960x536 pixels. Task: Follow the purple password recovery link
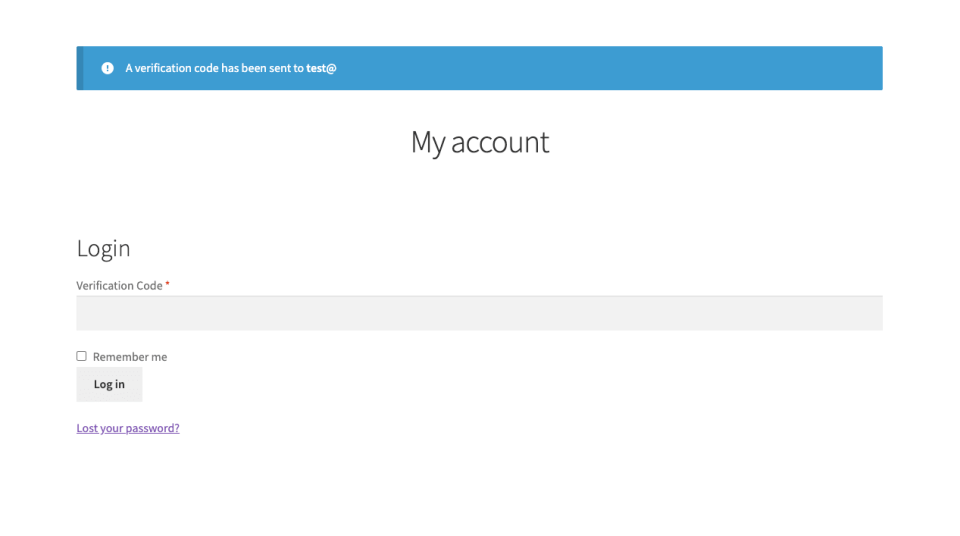click(x=128, y=428)
